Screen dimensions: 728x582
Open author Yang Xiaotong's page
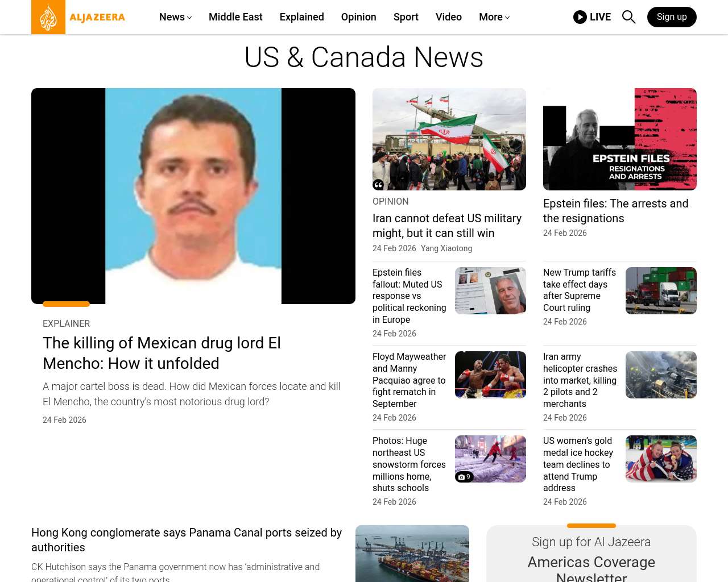click(446, 248)
